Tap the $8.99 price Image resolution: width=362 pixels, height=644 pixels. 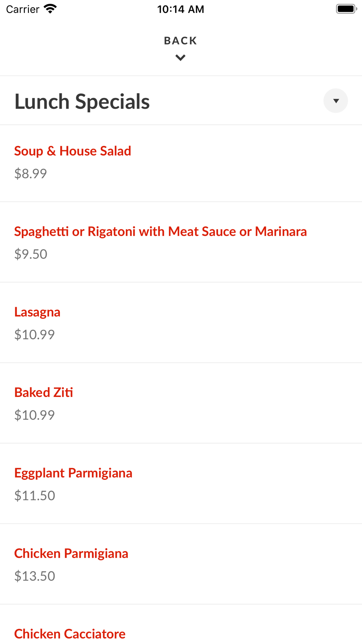coord(31,174)
